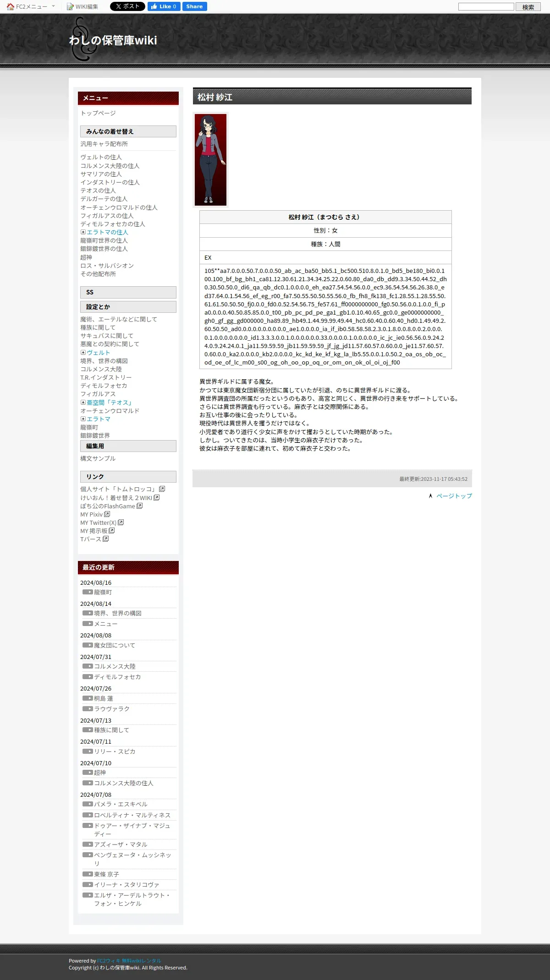
Task: Click the arrow icon beside 境界、世界の構図 in 最近の更新
Action: click(x=88, y=613)
